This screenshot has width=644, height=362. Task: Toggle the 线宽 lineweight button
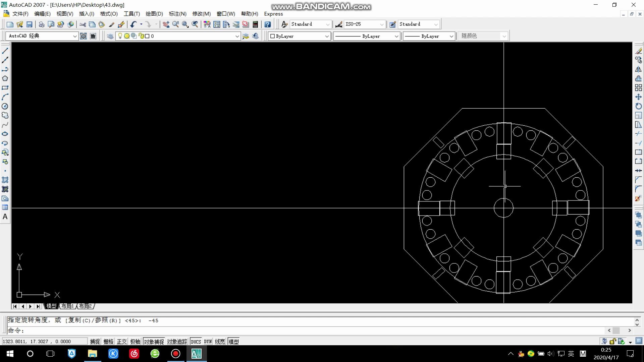[220, 342]
